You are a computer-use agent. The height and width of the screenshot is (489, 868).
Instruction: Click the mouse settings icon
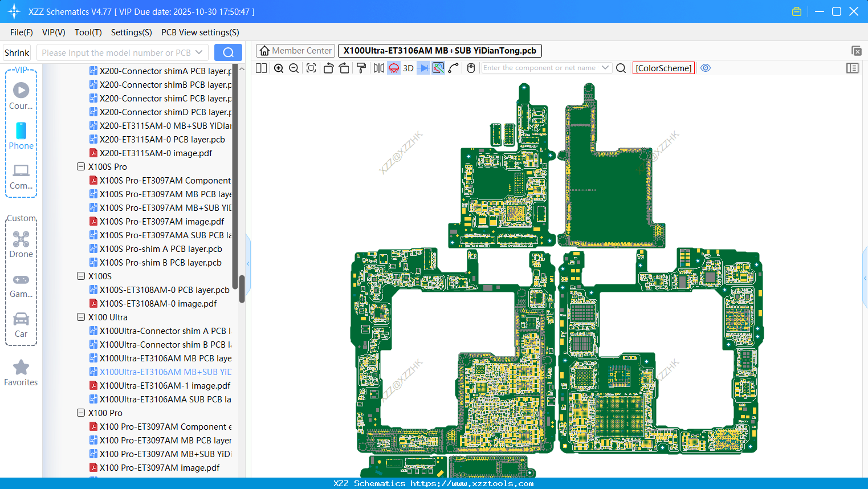pyautogui.click(x=471, y=68)
